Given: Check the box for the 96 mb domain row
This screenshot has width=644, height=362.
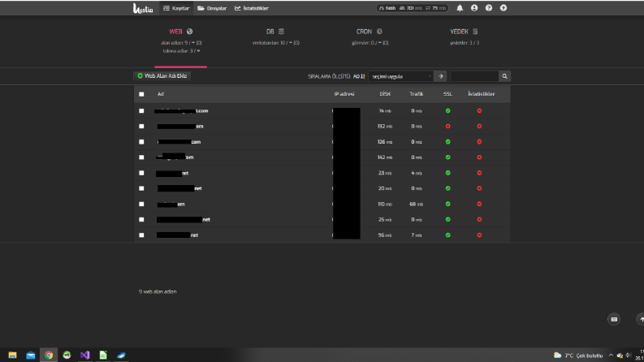Looking at the screenshot, I should point(141,235).
